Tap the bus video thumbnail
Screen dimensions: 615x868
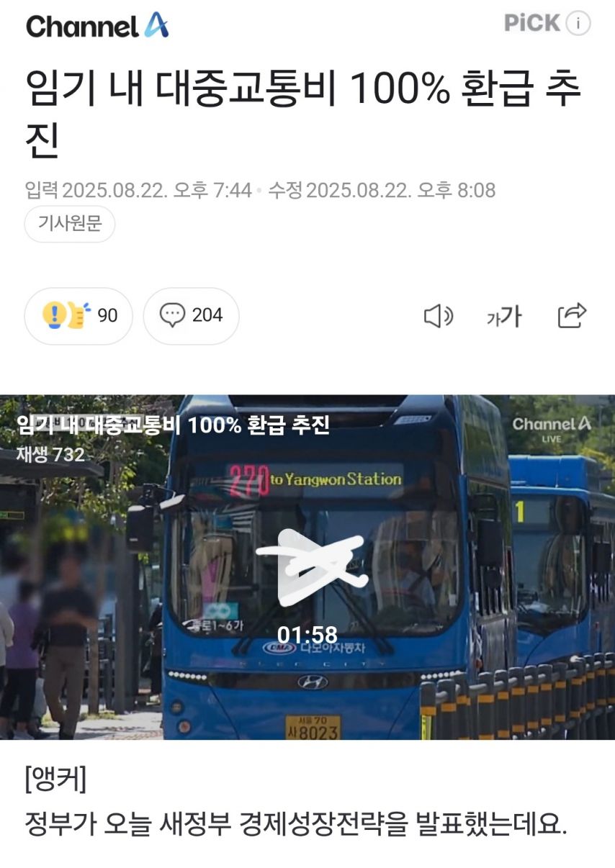307,567
